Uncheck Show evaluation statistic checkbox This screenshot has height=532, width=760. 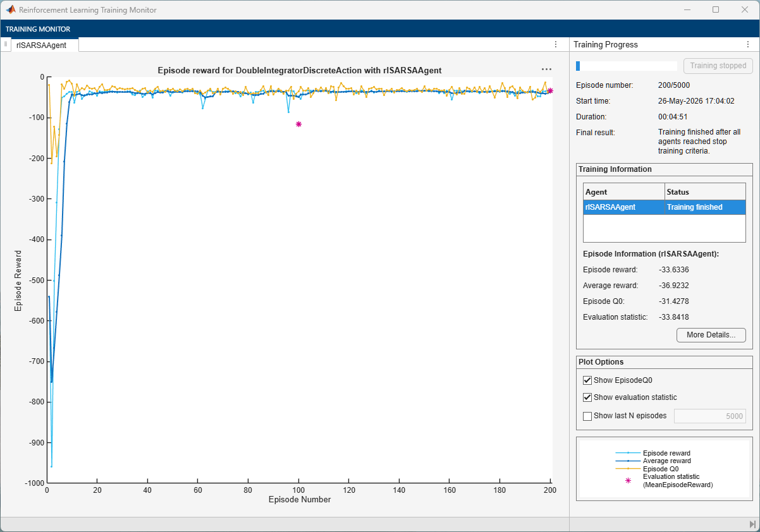[x=587, y=397]
